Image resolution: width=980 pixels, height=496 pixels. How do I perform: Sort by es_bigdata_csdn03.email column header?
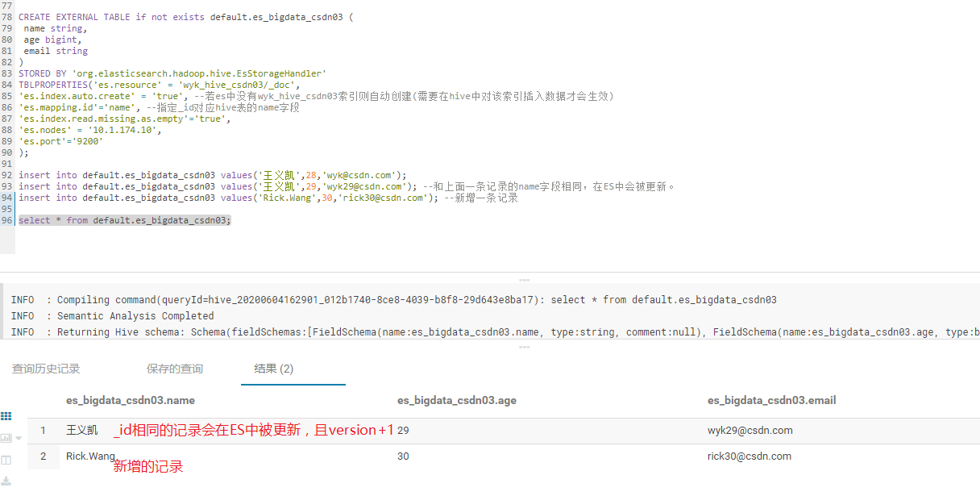tap(772, 400)
